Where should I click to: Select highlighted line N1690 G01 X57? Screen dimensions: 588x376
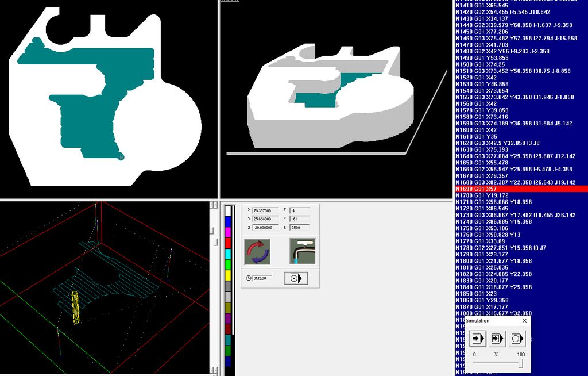coord(521,189)
